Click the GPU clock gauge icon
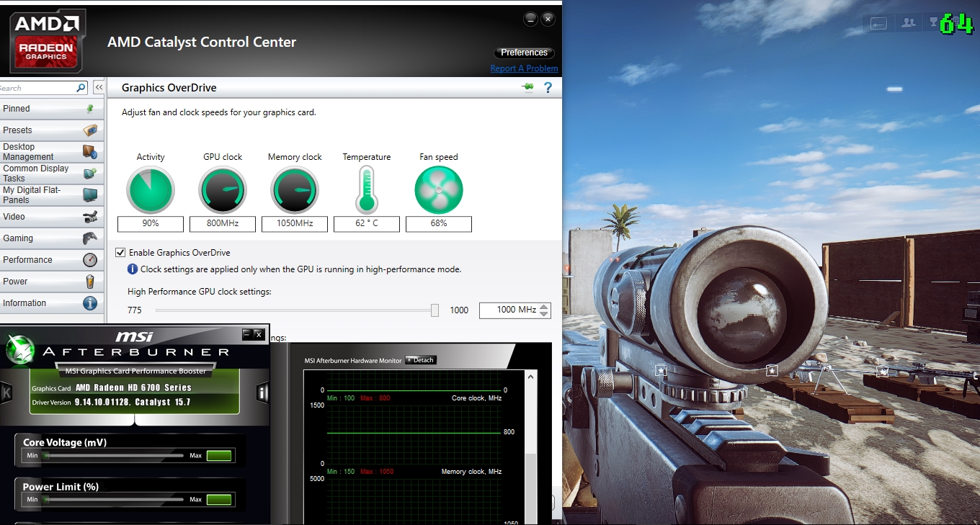Screen dimensions: 980x525 (223, 190)
